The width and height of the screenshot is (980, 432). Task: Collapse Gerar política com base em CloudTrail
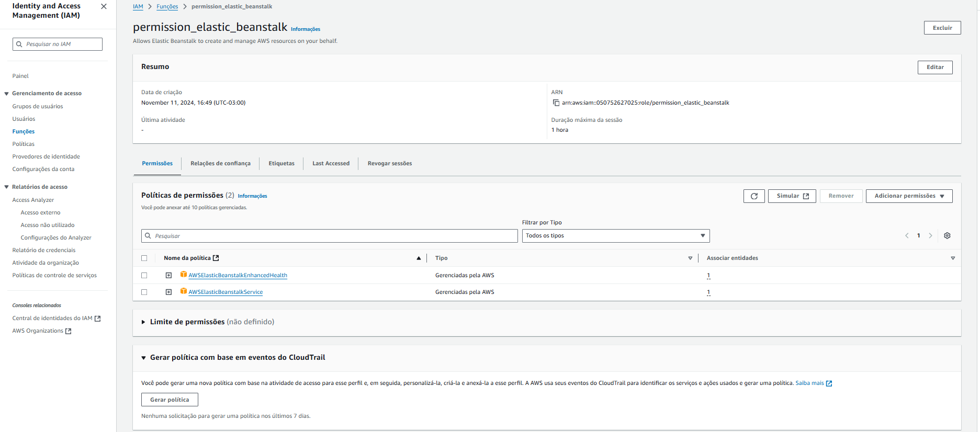[x=143, y=358]
